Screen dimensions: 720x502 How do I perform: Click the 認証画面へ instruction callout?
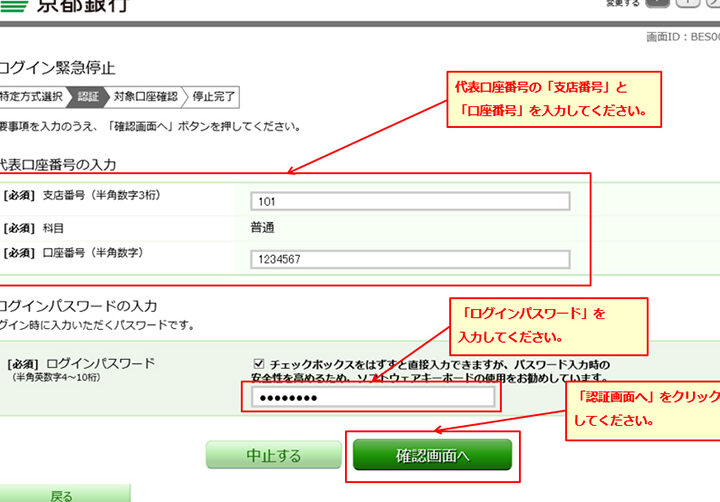point(642,408)
